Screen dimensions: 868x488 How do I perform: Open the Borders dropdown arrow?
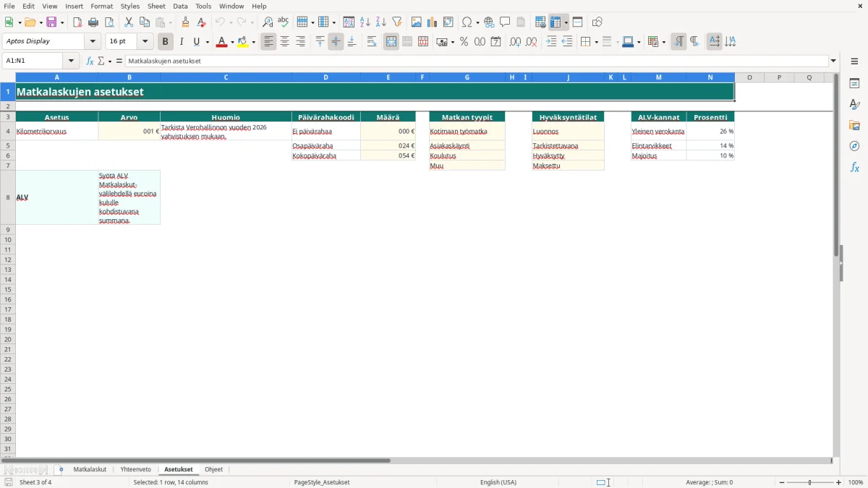coord(595,42)
